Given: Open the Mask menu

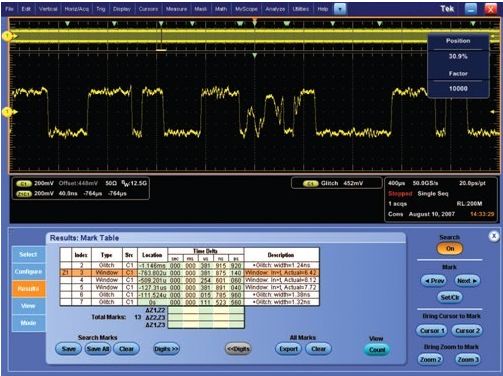Looking at the screenshot, I should (200, 9).
